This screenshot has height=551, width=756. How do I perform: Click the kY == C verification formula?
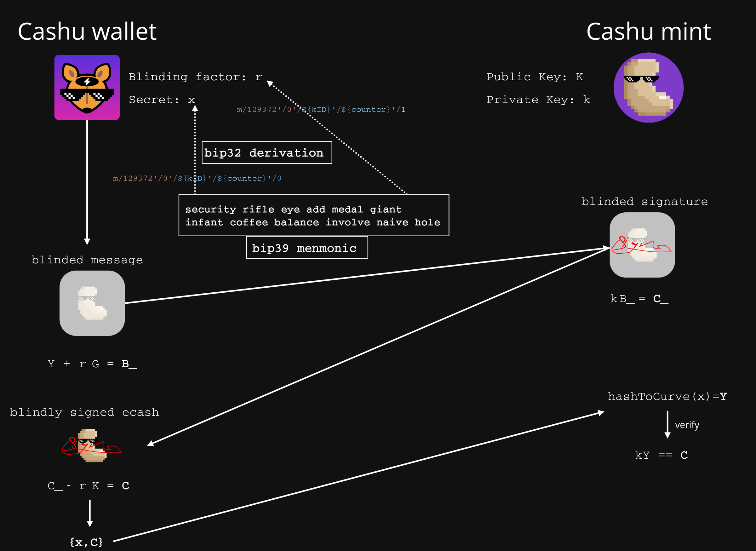coord(661,455)
